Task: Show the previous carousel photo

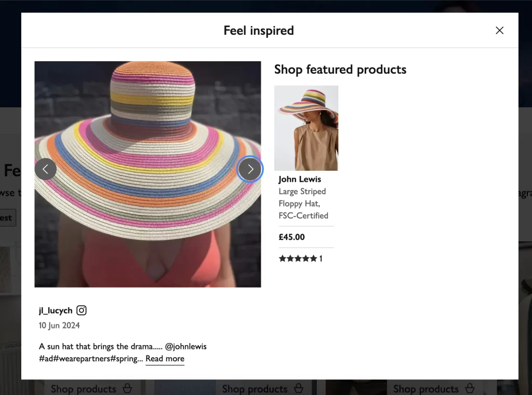Action: click(46, 169)
